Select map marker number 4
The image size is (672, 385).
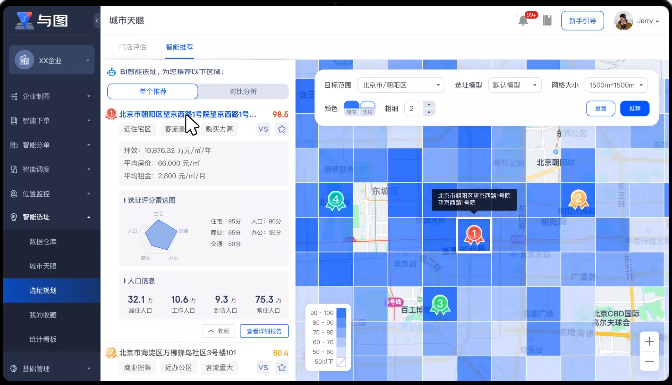[336, 200]
